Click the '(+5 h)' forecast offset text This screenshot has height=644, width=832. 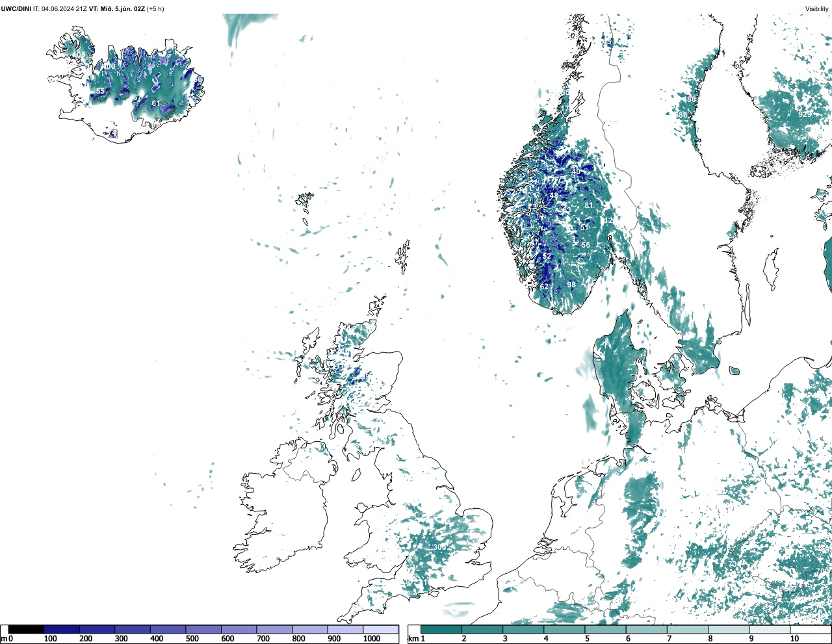pos(156,9)
